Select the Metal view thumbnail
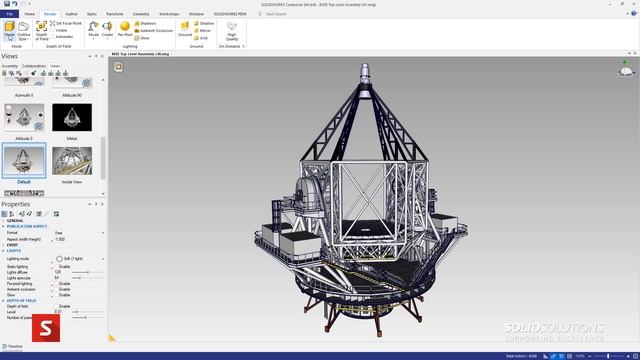Screen dimensions: 640x360 point(72,118)
